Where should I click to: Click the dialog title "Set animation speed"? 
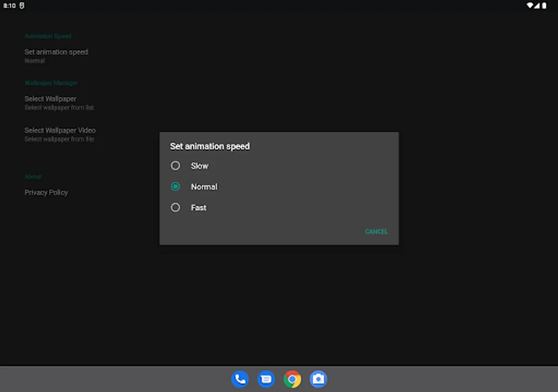point(210,146)
